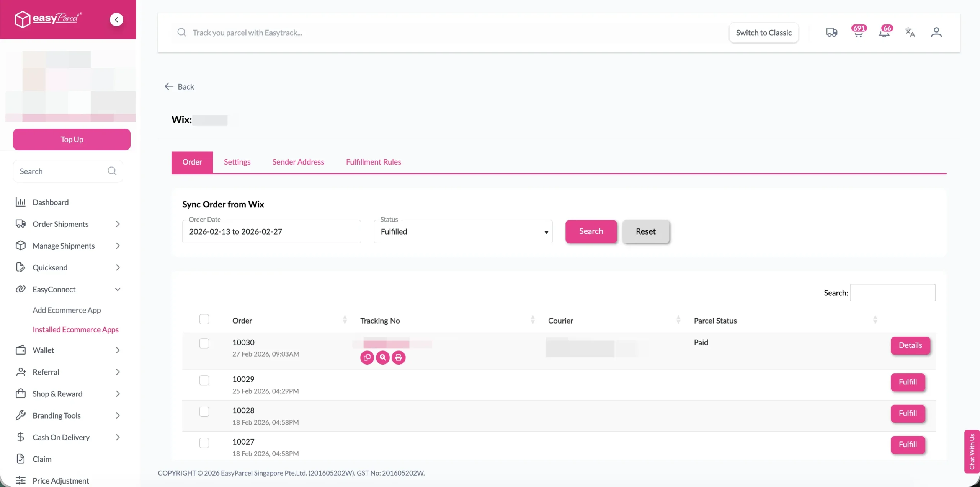The width and height of the screenshot is (980, 487).
Task: Click the copy tracking number icon
Action: pyautogui.click(x=367, y=357)
